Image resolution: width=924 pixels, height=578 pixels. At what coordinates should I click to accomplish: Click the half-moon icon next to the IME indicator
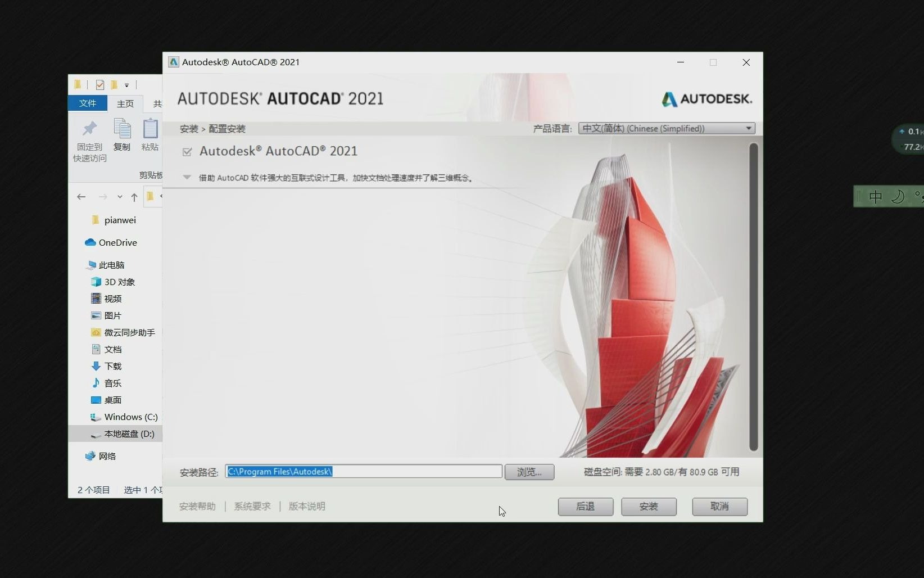tap(898, 196)
